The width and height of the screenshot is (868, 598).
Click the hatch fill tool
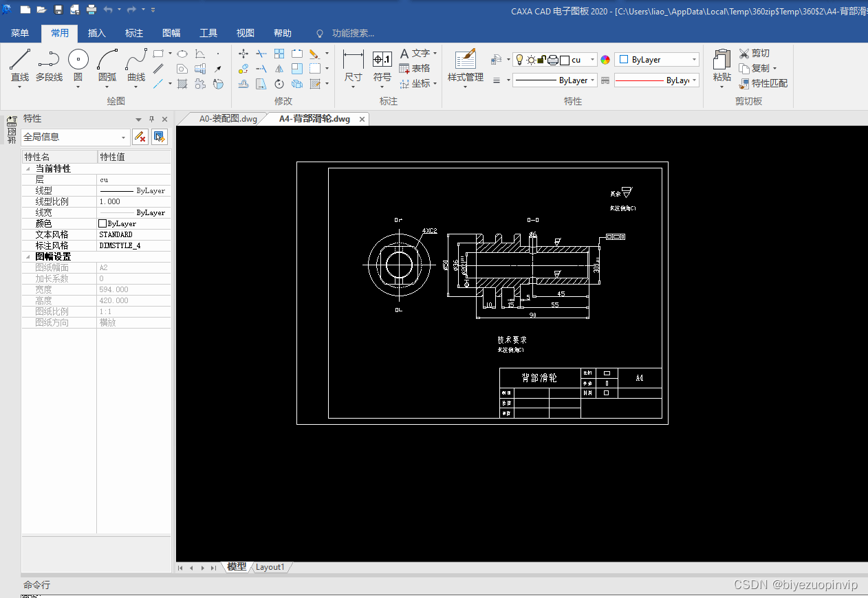(182, 84)
